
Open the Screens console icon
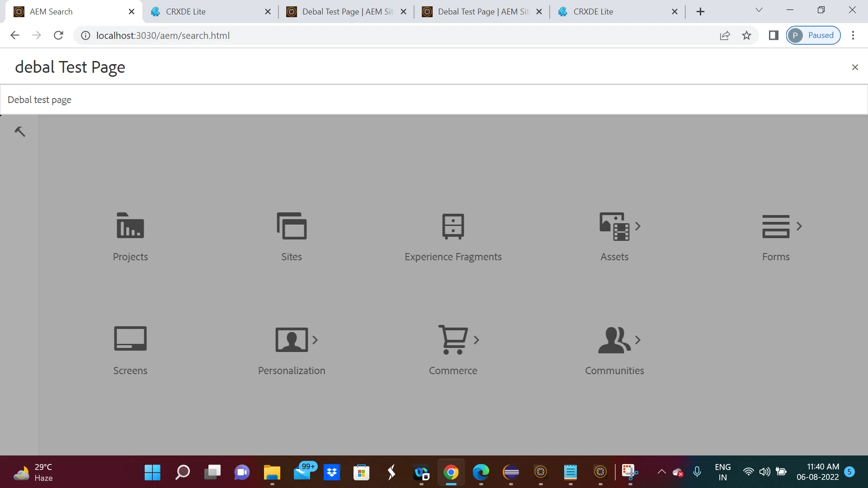pos(130,339)
